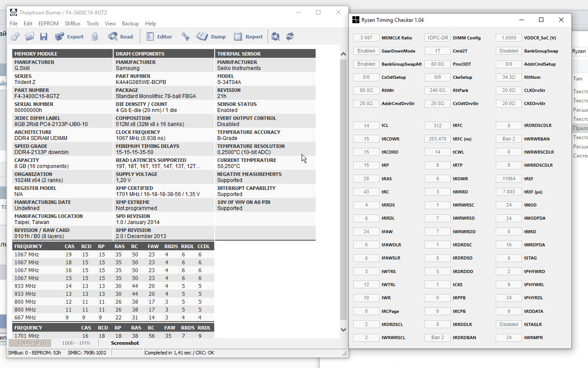Image resolution: width=588 pixels, height=368 pixels.
Task: Click the DIMM Config field showing 1DPC-DR
Action: coord(438,38)
